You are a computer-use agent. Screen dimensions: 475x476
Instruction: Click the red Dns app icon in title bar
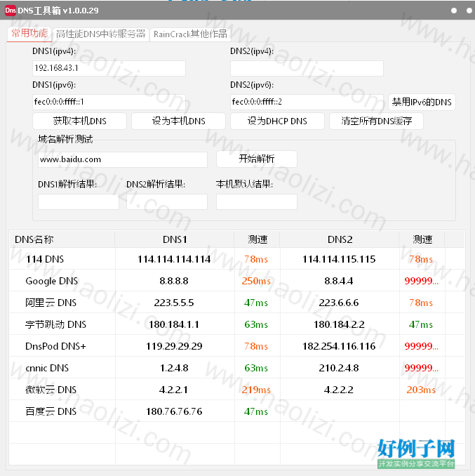(x=10, y=11)
